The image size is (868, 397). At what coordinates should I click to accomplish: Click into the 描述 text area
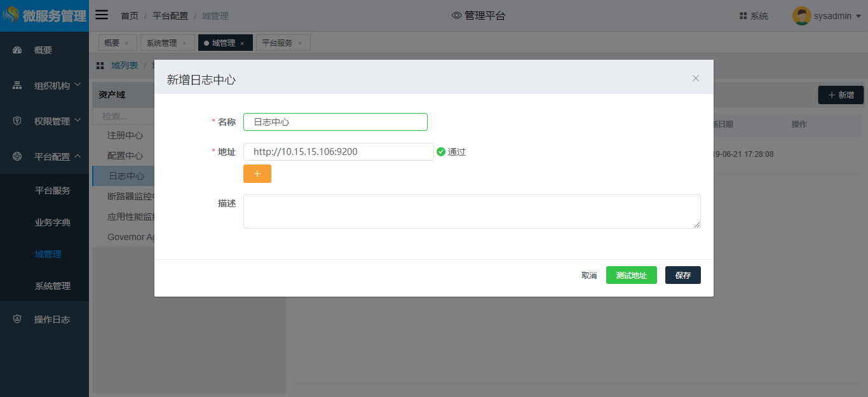point(471,212)
